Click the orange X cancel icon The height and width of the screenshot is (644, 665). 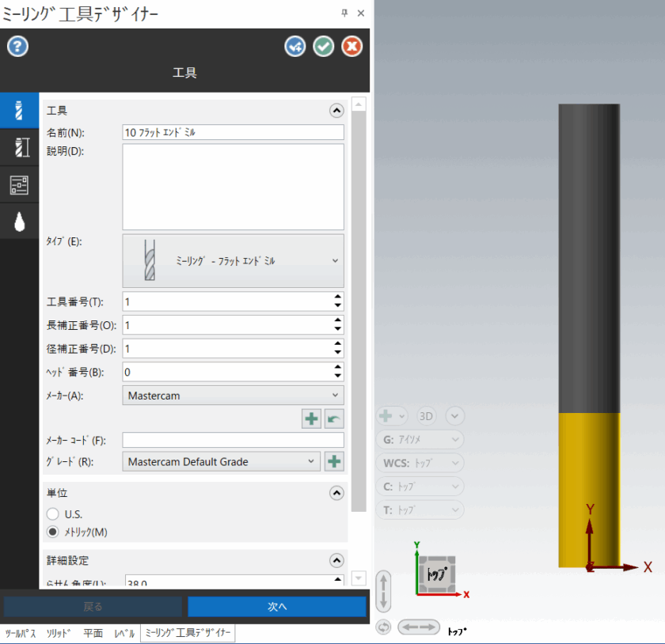(x=351, y=47)
